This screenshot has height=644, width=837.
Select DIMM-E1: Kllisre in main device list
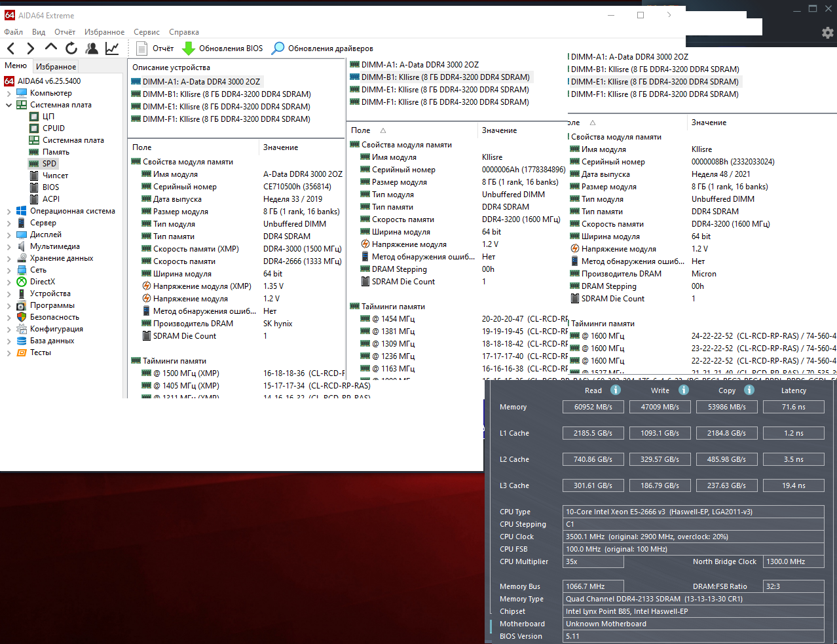(x=221, y=107)
